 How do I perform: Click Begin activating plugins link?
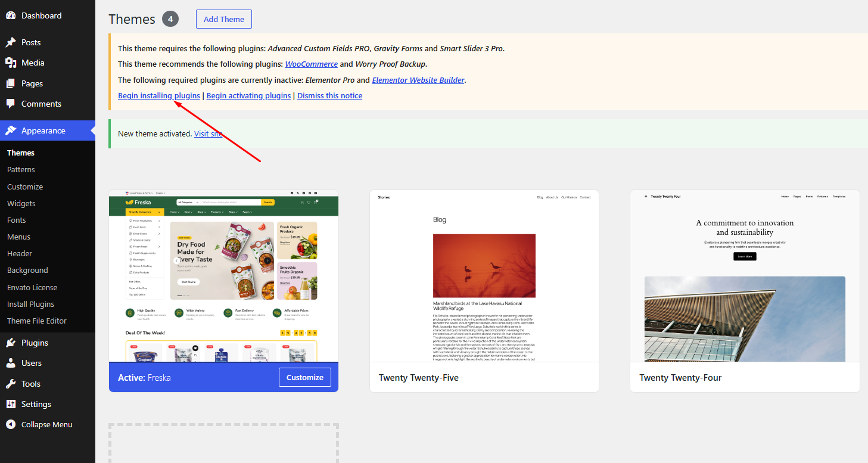(x=249, y=95)
